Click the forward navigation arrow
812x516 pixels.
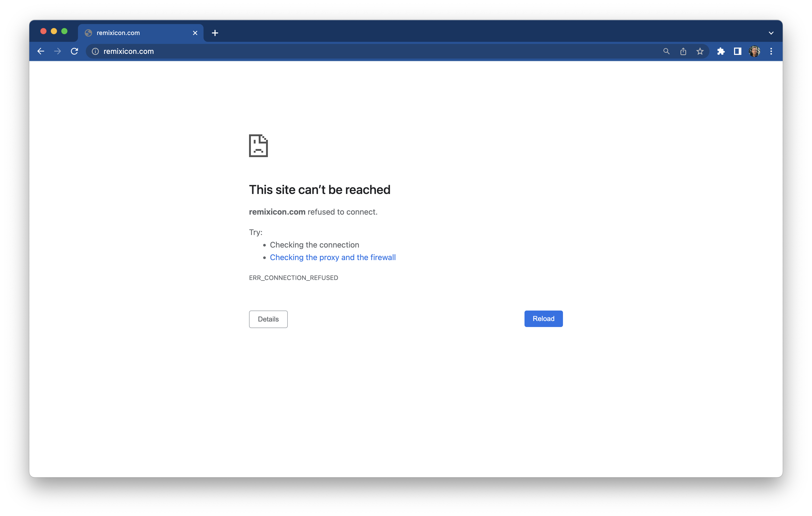58,51
